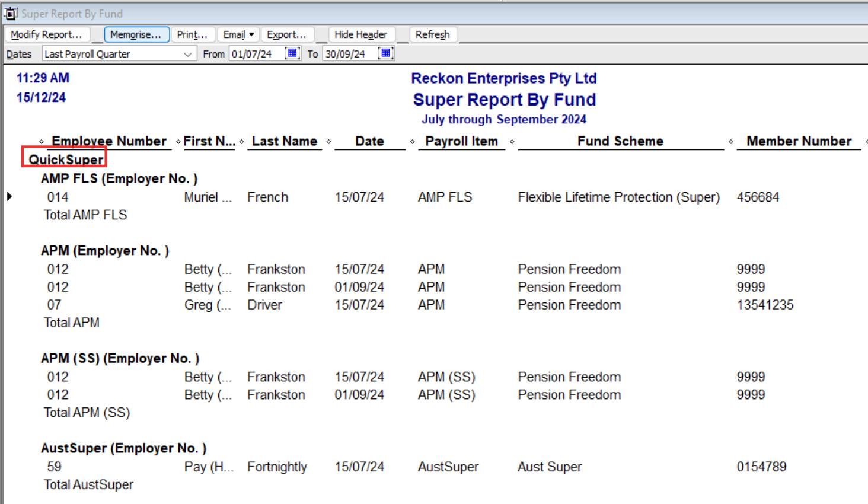This screenshot has width=868, height=504.
Task: Click the Super Report By Fund heading
Action: tap(505, 100)
